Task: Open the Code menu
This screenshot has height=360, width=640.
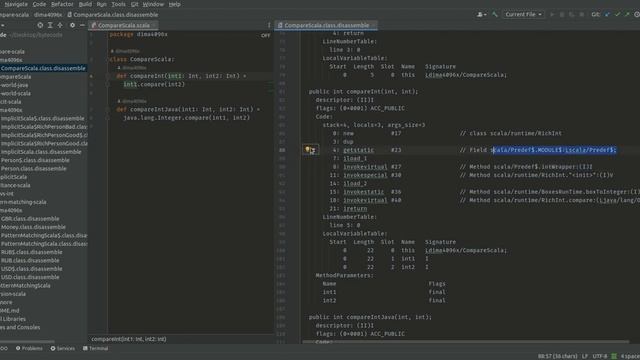Action: click(x=39, y=4)
